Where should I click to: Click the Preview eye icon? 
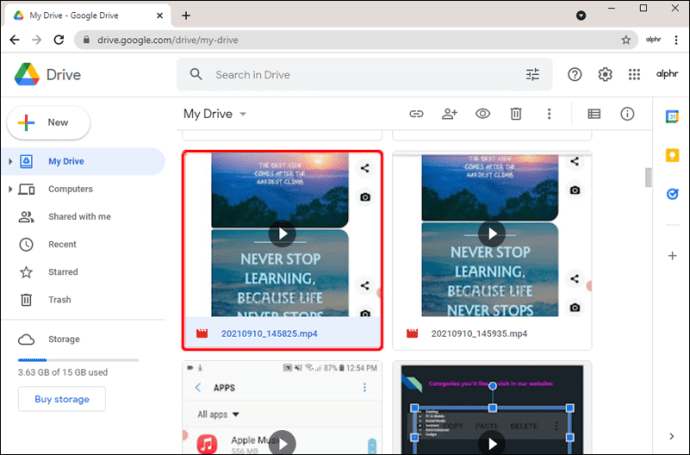(483, 114)
